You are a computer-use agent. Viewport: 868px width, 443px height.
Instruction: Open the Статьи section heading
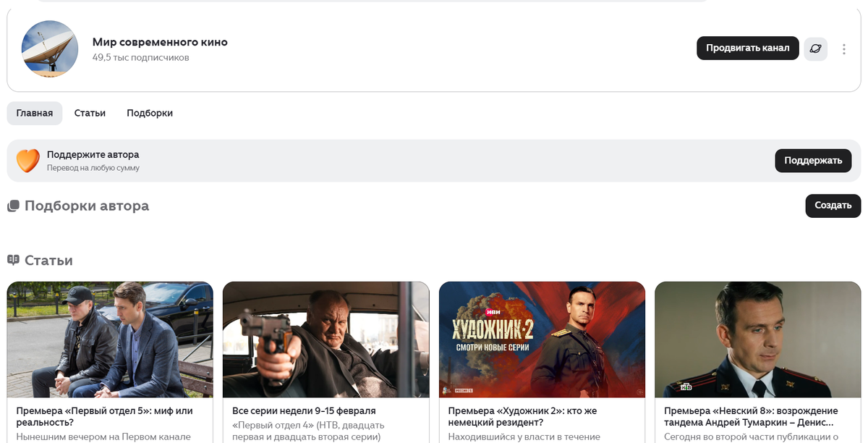tap(48, 260)
